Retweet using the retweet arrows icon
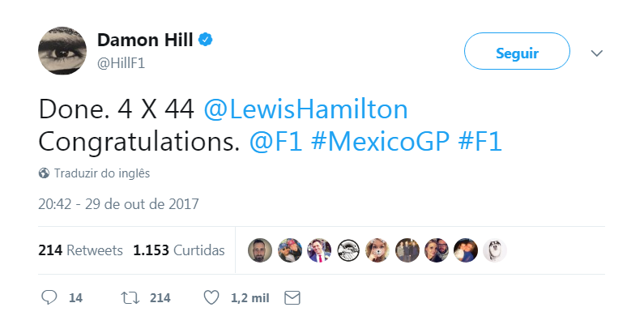644x333 pixels. [129, 298]
